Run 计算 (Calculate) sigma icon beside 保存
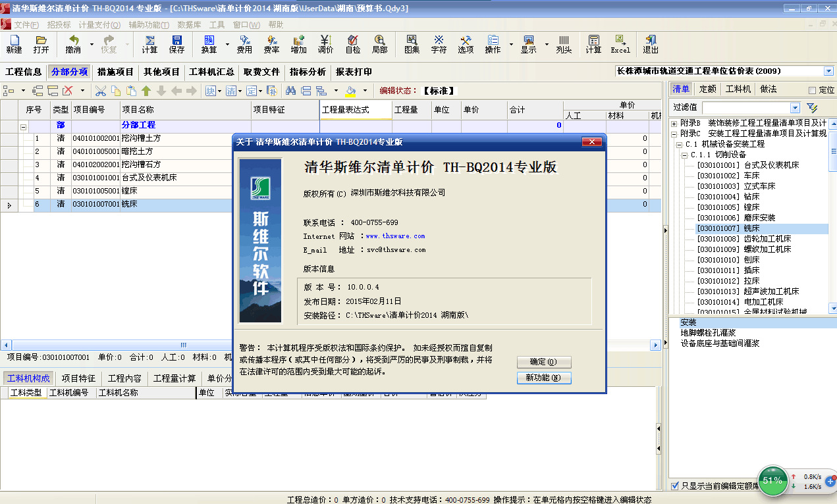Screen dimensions: 837x504 (149, 44)
